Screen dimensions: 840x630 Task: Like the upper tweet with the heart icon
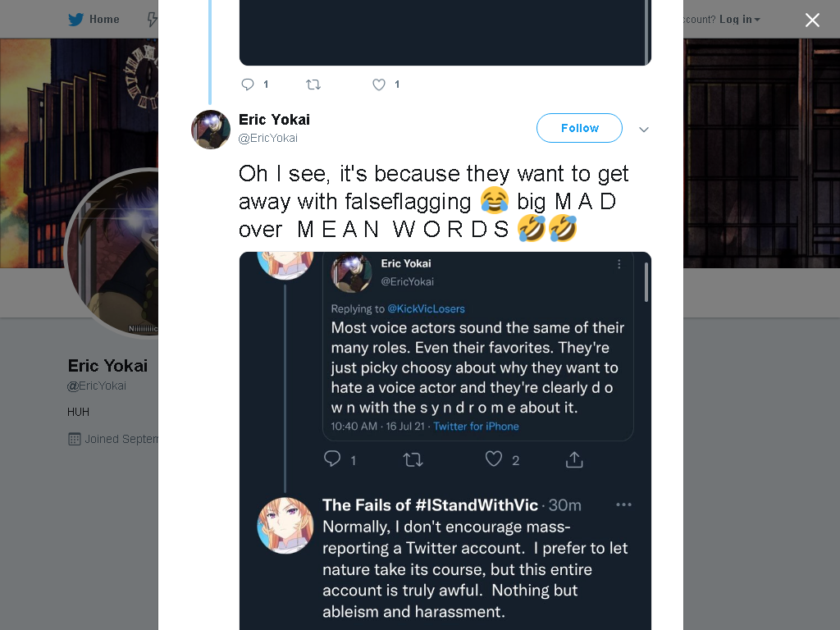379,84
